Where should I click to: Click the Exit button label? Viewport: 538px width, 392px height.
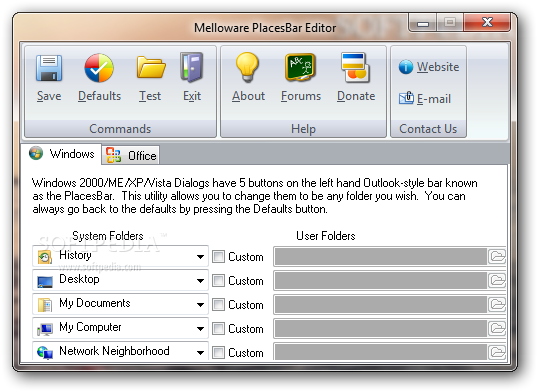tap(192, 96)
